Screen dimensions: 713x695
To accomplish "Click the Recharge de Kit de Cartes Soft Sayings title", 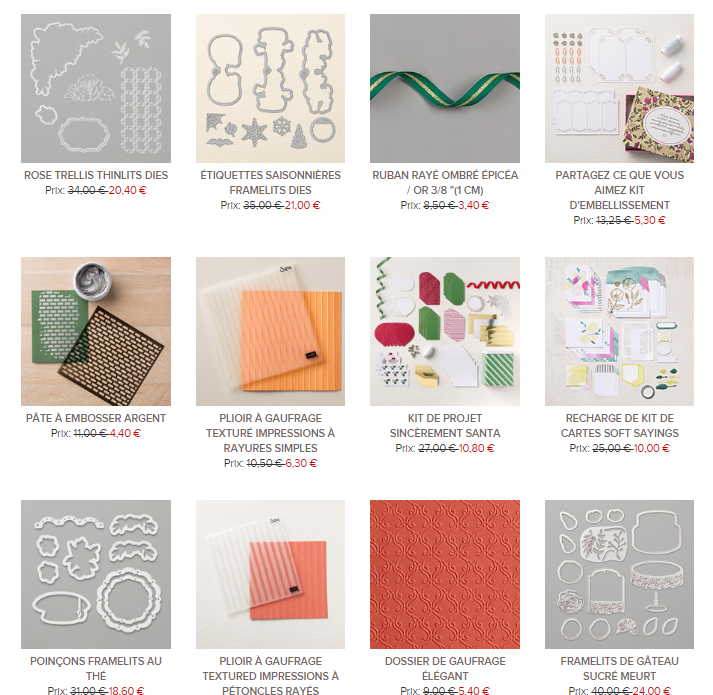I will (619, 425).
